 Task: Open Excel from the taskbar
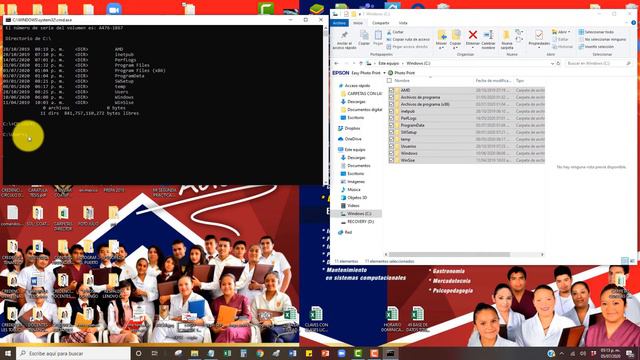pos(227,353)
